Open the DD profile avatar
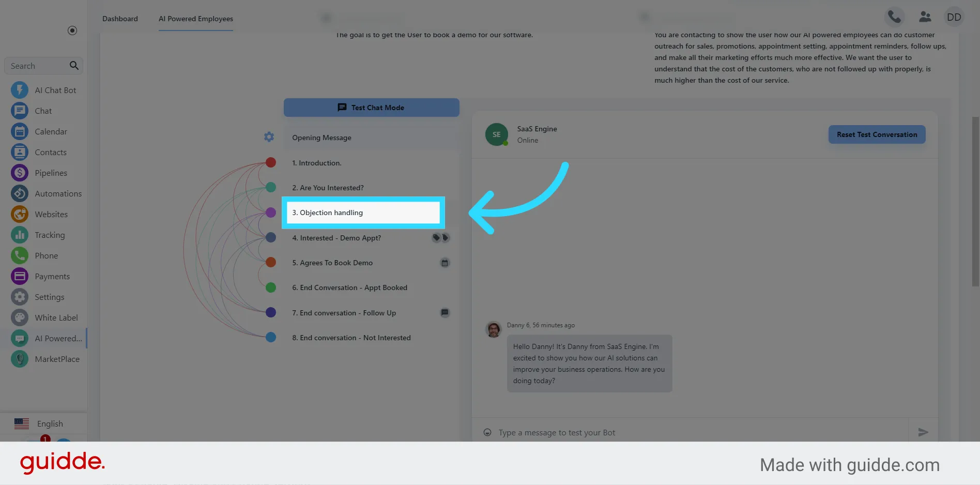Image resolution: width=980 pixels, height=485 pixels. click(954, 17)
